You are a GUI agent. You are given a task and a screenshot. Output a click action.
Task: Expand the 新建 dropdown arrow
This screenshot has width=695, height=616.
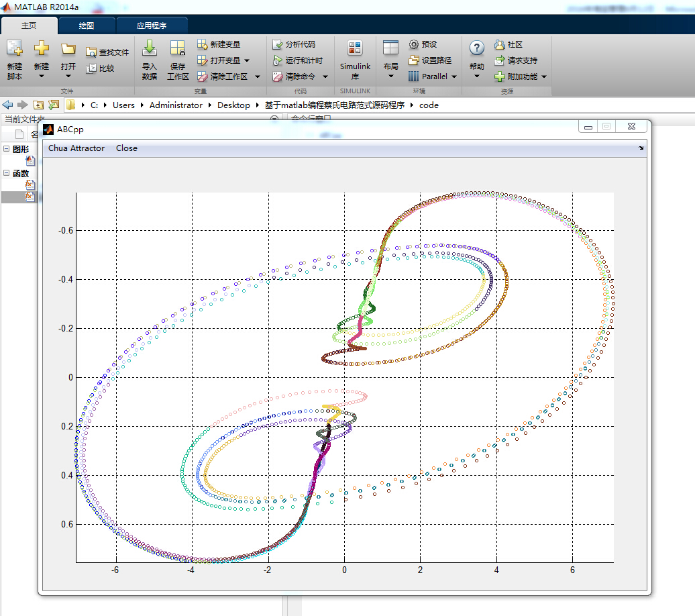[x=41, y=76]
